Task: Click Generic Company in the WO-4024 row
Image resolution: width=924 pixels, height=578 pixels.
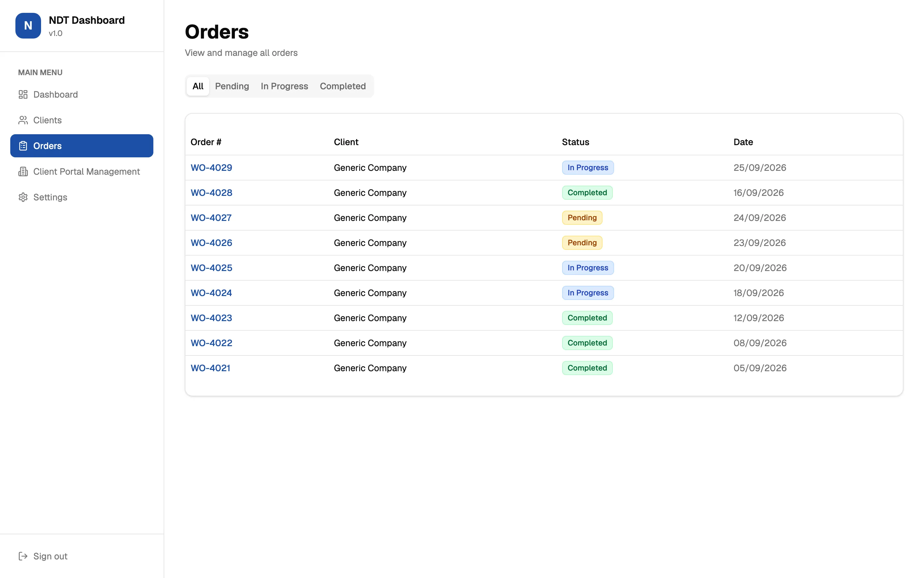Action: 370,293
